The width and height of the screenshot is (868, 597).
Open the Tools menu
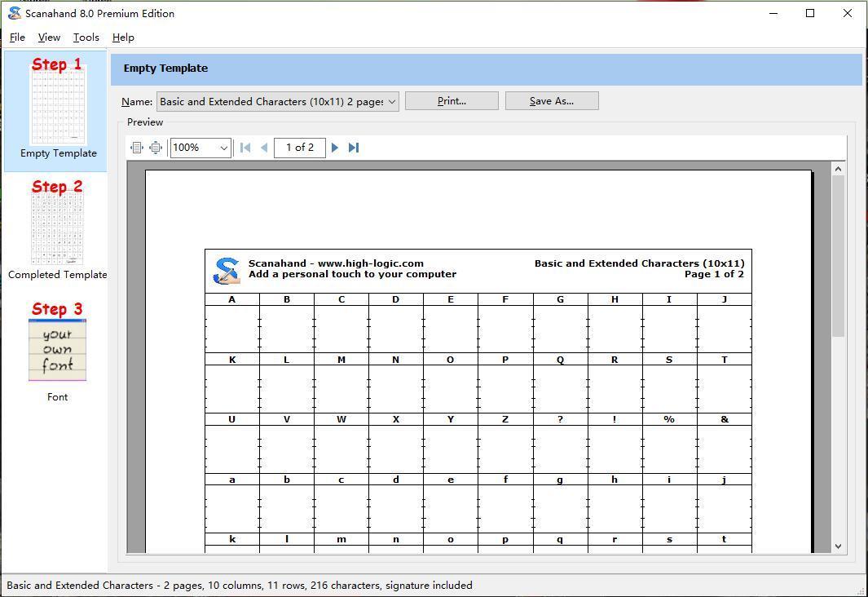(86, 38)
